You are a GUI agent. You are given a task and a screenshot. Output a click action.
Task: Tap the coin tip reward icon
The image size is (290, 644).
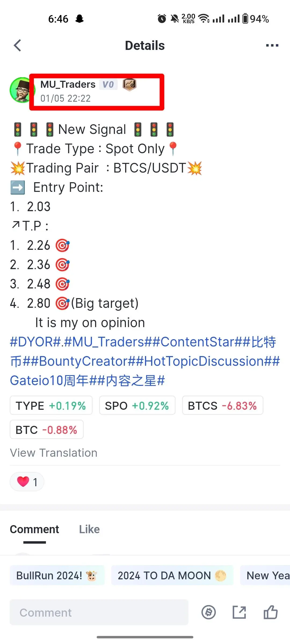(209, 613)
